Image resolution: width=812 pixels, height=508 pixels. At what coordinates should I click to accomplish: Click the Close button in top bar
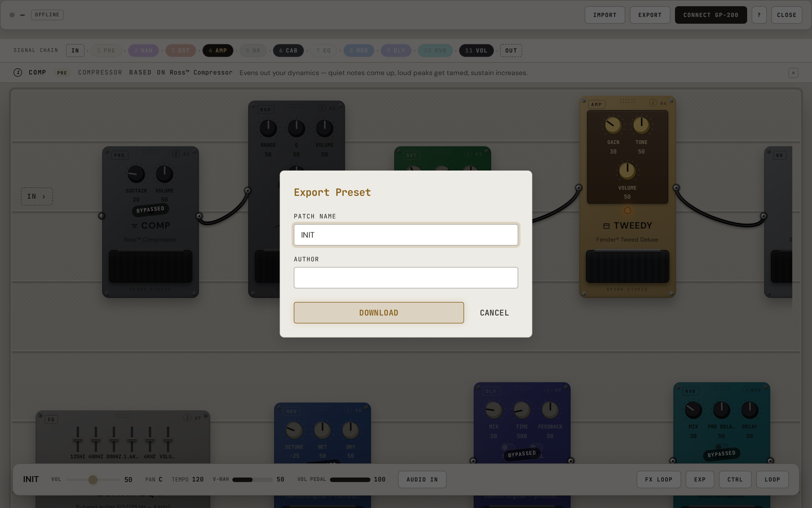[x=787, y=15]
